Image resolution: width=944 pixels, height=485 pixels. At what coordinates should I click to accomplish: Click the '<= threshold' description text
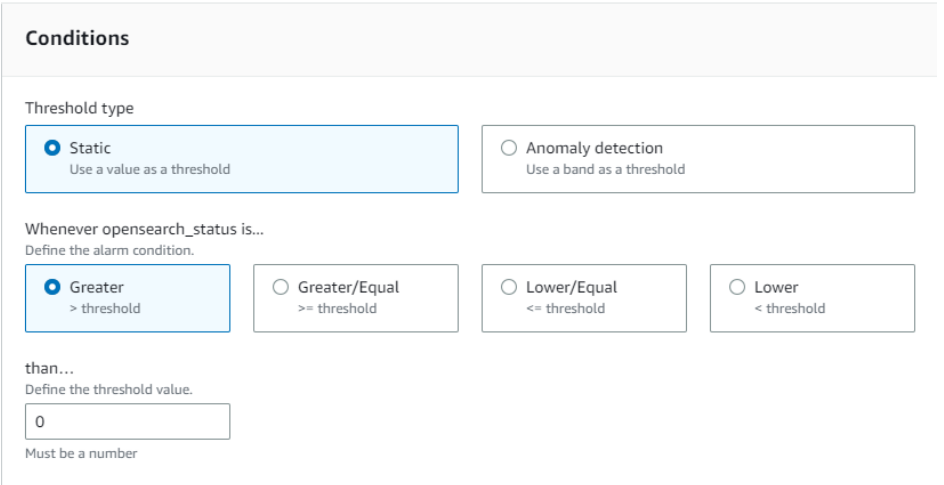[566, 309]
